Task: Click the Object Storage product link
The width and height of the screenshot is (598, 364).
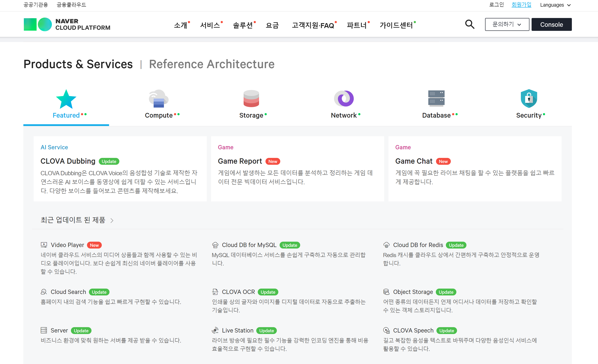Action: pos(413,292)
